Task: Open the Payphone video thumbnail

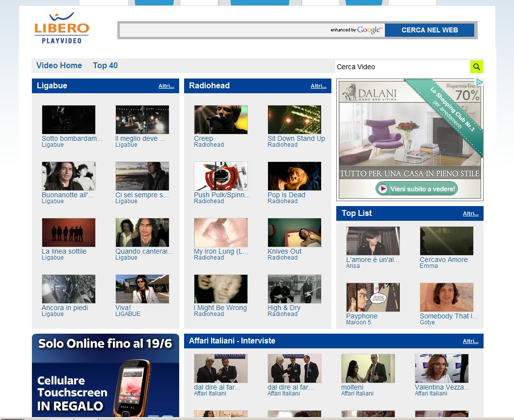Action: (x=373, y=297)
